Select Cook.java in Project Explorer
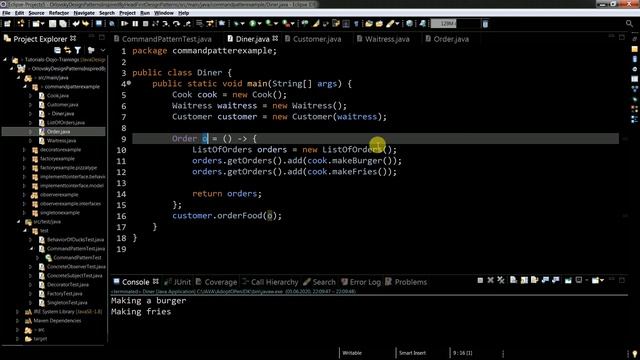The image size is (640, 360). pos(58,96)
